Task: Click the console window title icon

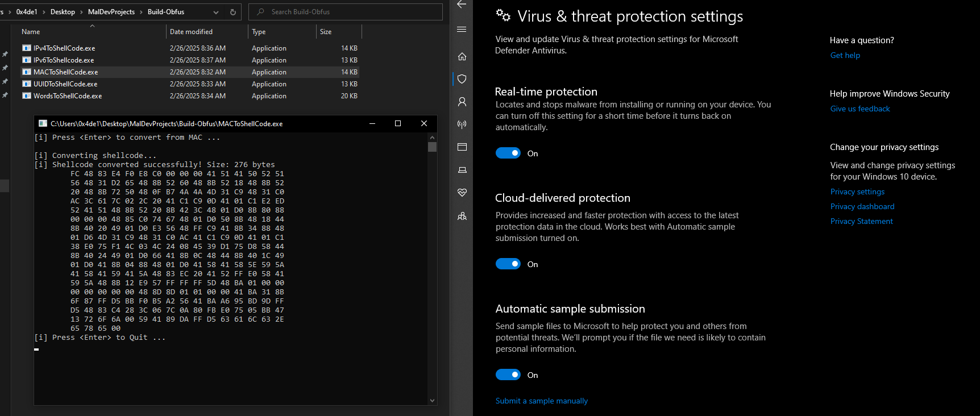Action: click(x=43, y=123)
